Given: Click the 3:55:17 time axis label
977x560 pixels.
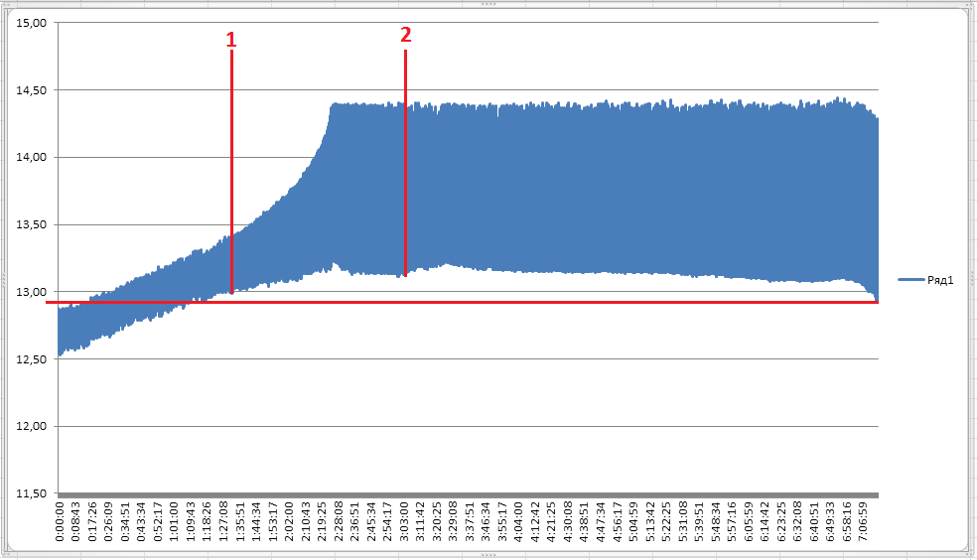Looking at the screenshot, I should pyautogui.click(x=501, y=521).
